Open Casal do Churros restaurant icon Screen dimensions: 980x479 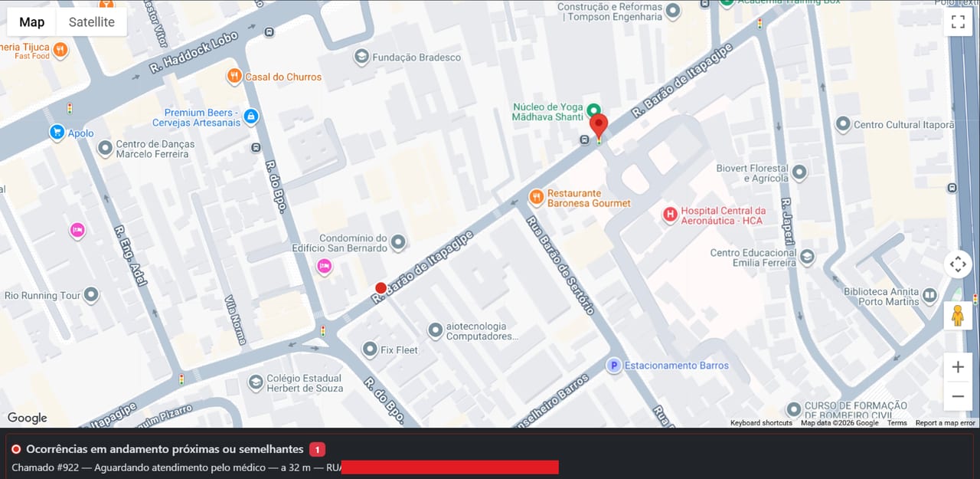(x=234, y=76)
